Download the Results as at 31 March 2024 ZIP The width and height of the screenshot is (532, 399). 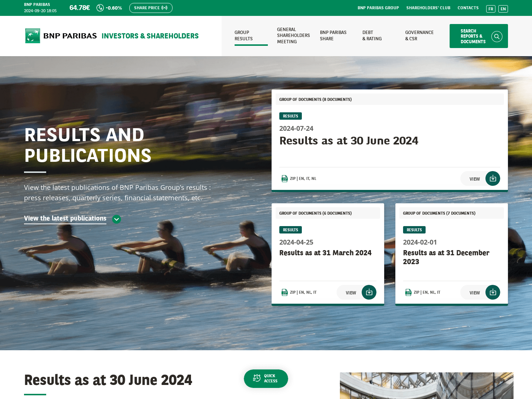click(x=369, y=292)
